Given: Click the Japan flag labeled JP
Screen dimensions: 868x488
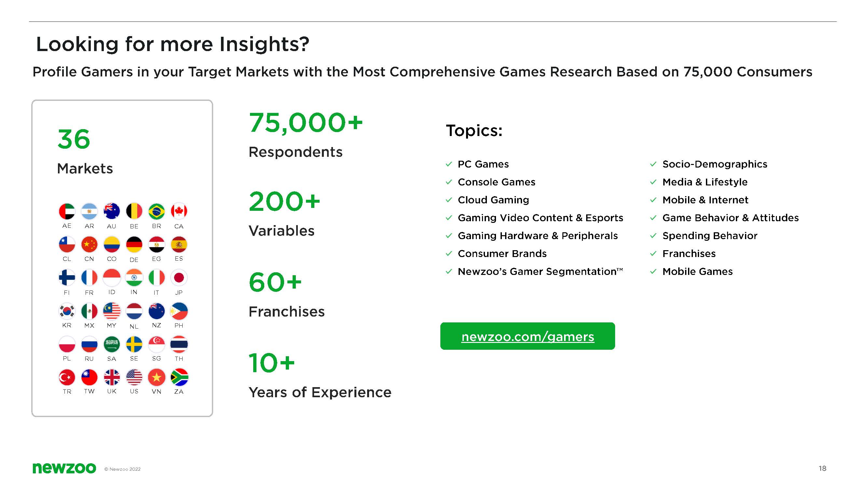Looking at the screenshot, I should tap(179, 278).
